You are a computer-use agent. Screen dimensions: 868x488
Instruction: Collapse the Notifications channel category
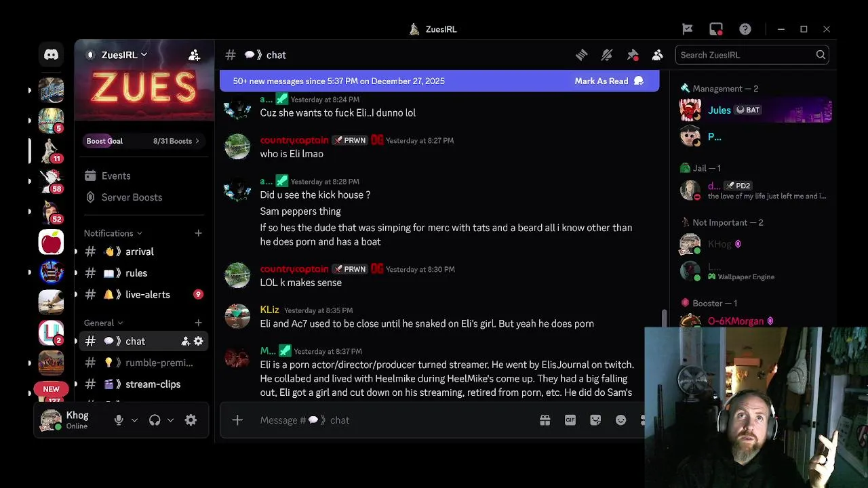(x=113, y=233)
